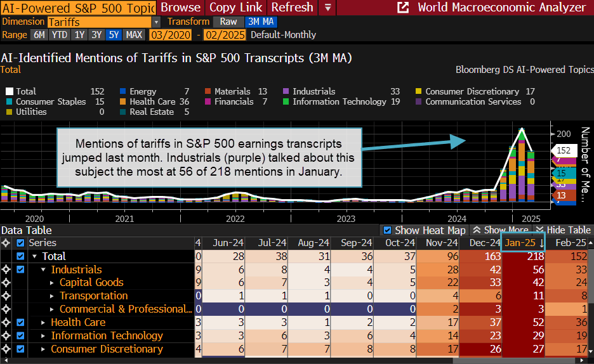Sort by the Jan-25 column header
594x364 pixels.
(523, 243)
